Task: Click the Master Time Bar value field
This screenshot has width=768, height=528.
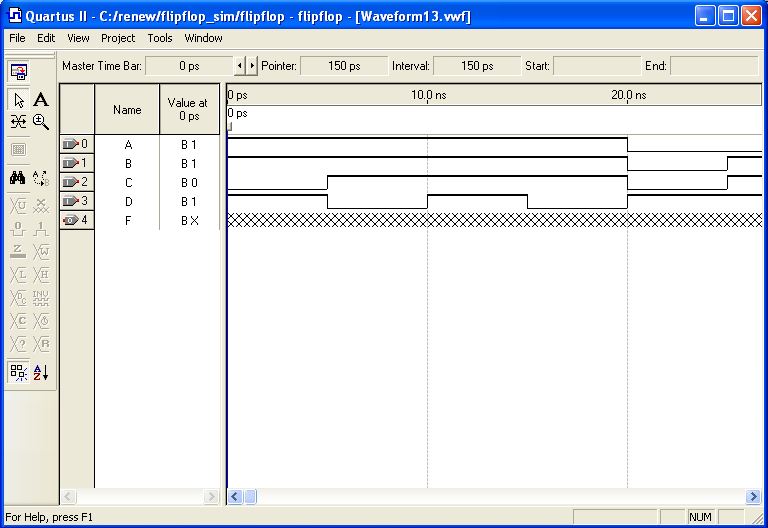Action: point(189,66)
